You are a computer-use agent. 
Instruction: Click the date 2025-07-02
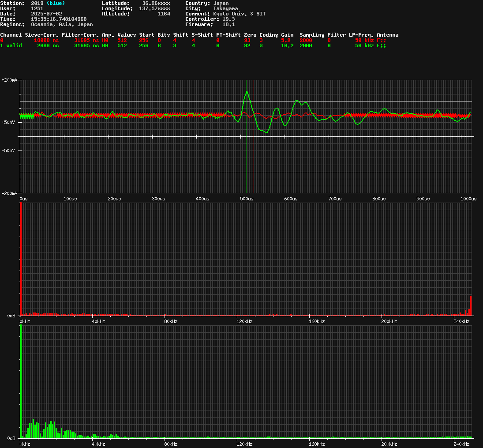coord(46,14)
